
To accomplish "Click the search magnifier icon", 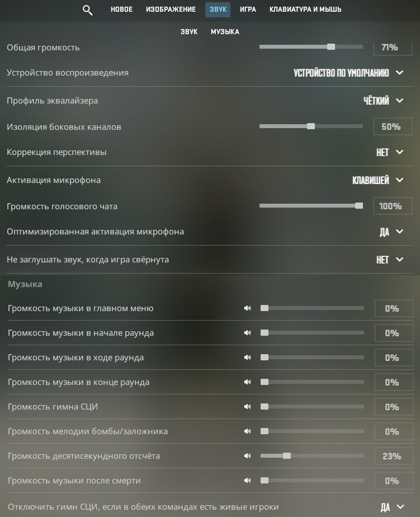I will point(87,10).
